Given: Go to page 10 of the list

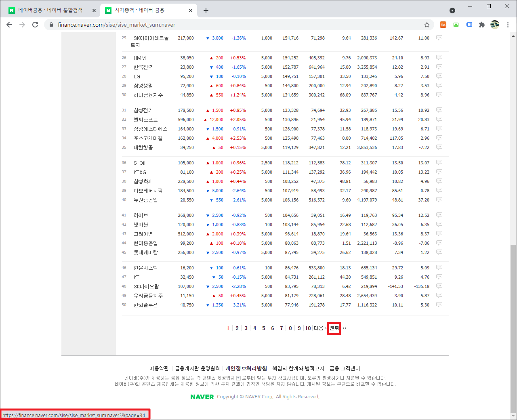Looking at the screenshot, I should click(x=308, y=328).
